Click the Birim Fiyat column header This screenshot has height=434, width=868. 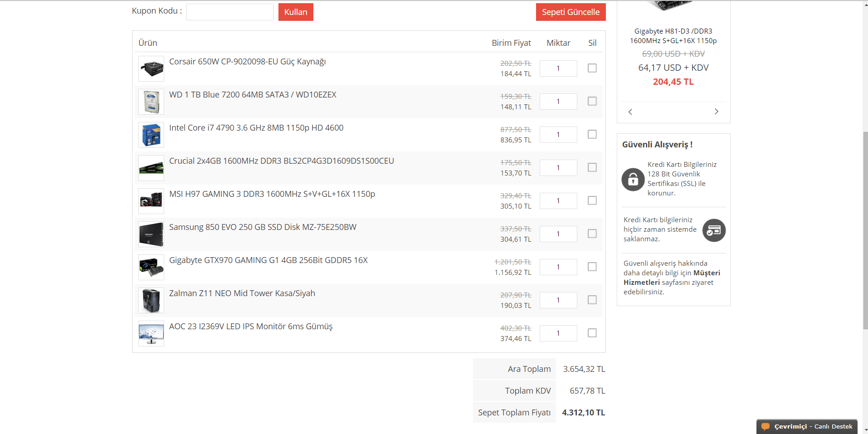click(512, 43)
